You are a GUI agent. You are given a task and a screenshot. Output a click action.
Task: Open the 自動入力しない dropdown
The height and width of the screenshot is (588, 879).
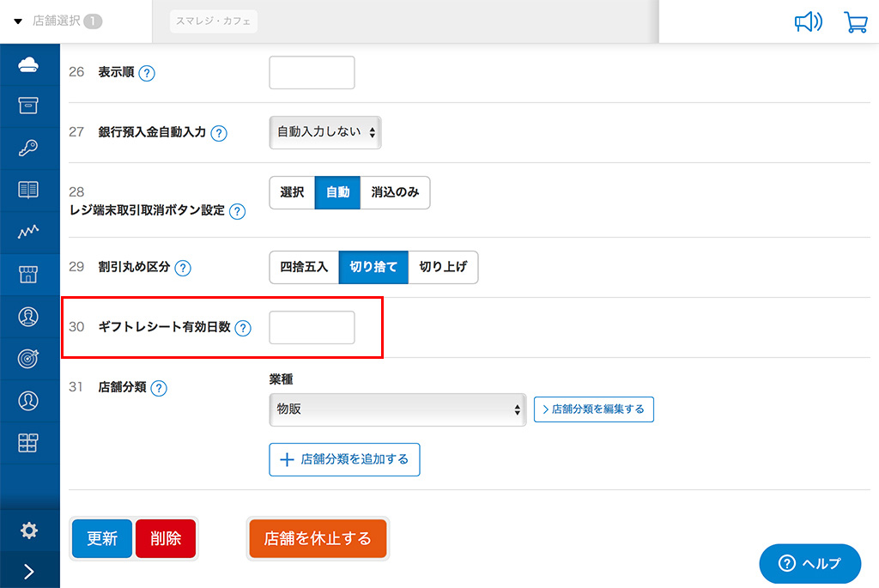(325, 133)
